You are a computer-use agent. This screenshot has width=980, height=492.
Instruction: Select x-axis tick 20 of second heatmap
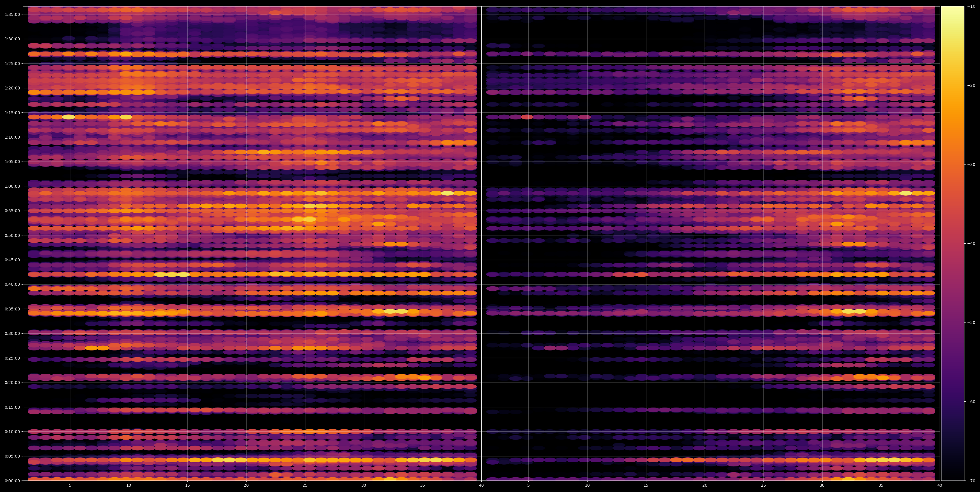point(705,485)
